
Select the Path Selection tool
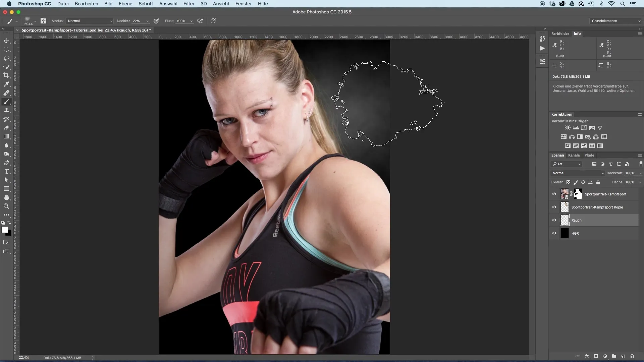pos(6,180)
